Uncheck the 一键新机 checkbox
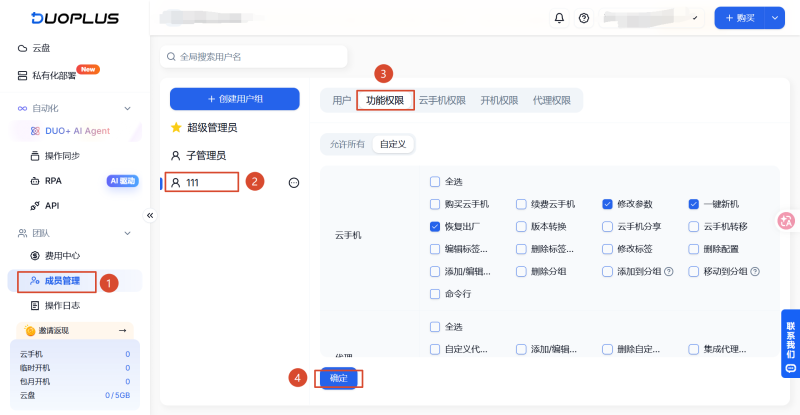The image size is (800, 415). [693, 204]
